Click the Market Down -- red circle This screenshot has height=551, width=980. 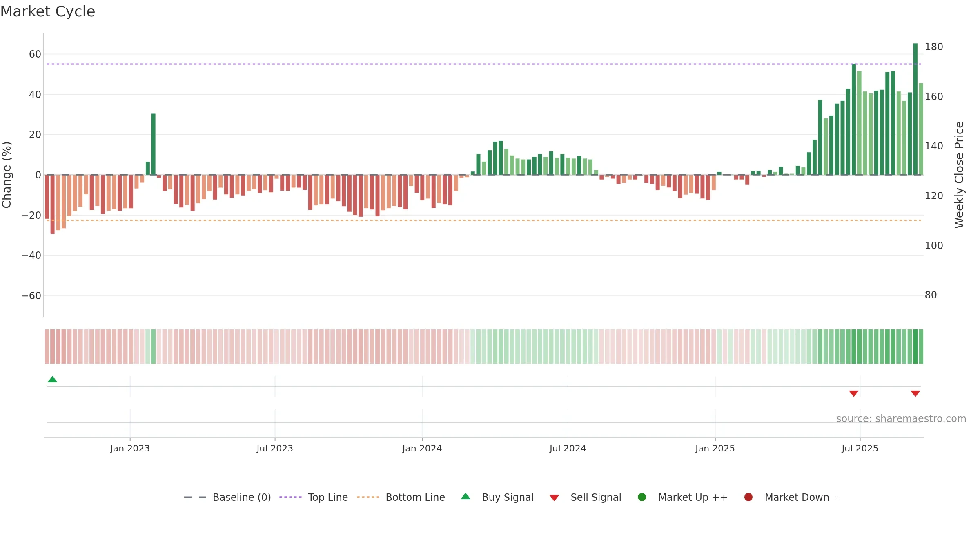click(748, 497)
